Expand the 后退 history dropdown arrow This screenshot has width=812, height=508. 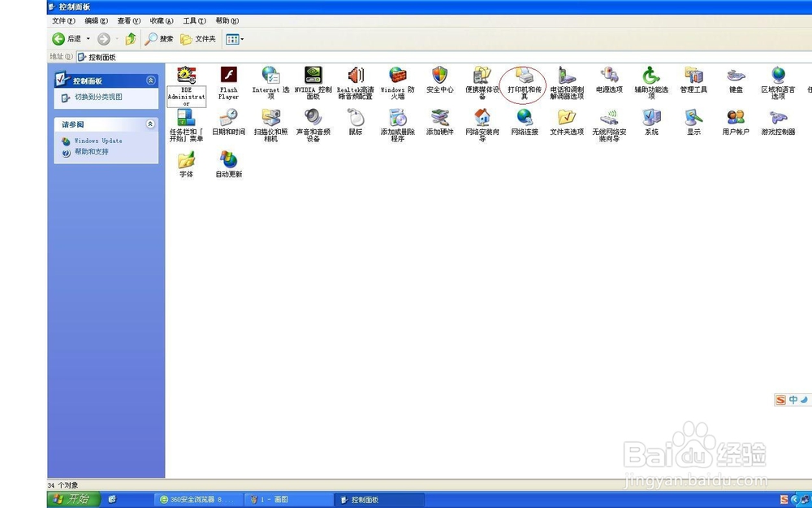(88, 39)
